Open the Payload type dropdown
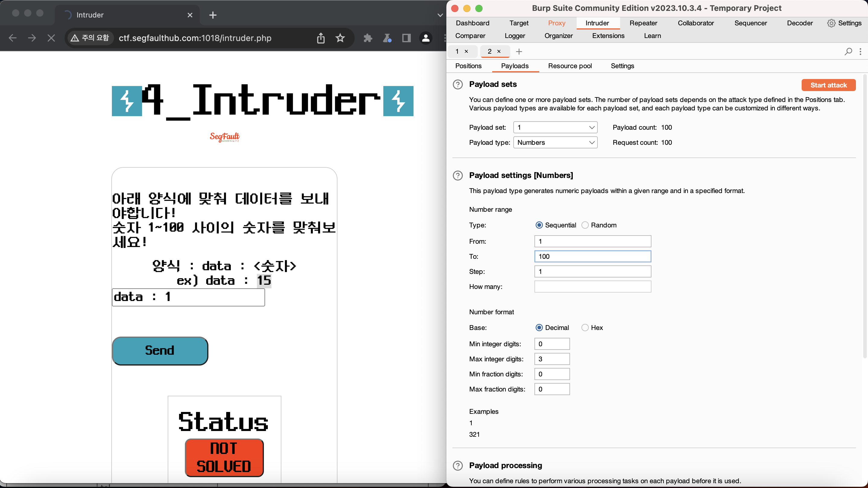Image resolution: width=868 pixels, height=488 pixels. click(555, 142)
